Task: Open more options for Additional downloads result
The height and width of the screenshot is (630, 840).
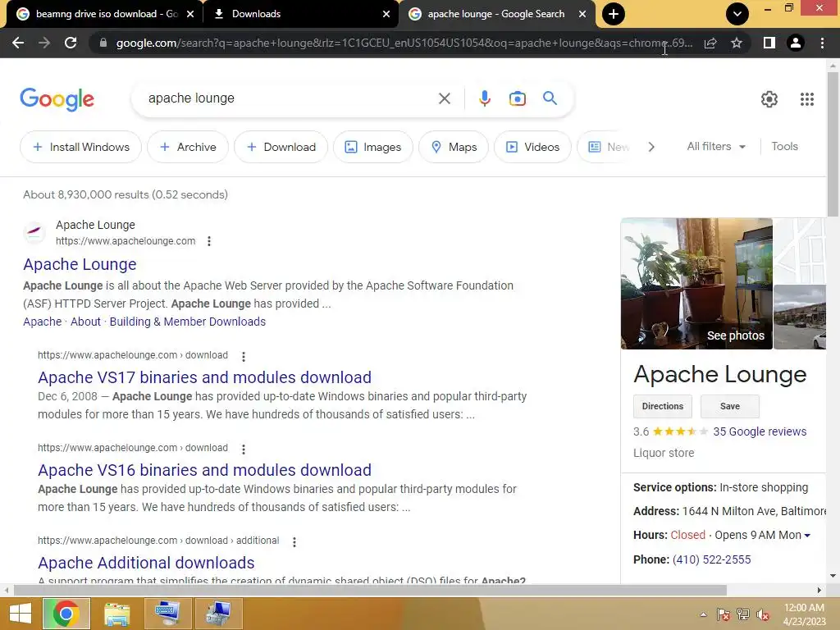Action: tap(294, 542)
